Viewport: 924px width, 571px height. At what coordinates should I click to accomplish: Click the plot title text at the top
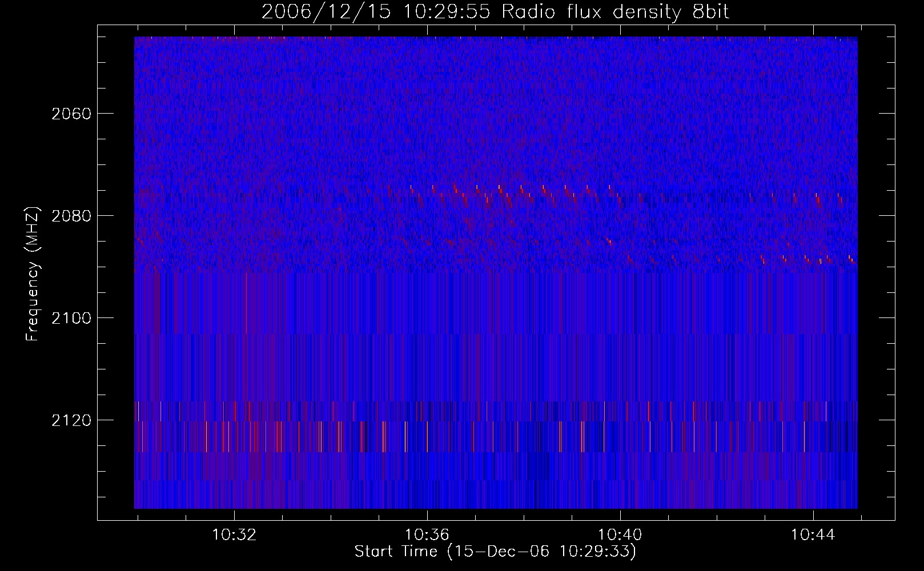(x=496, y=12)
